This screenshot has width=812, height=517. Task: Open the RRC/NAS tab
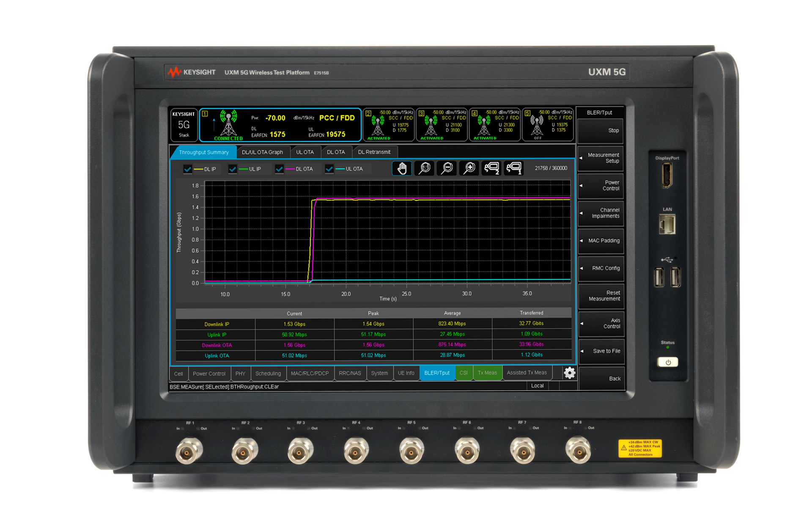click(350, 373)
